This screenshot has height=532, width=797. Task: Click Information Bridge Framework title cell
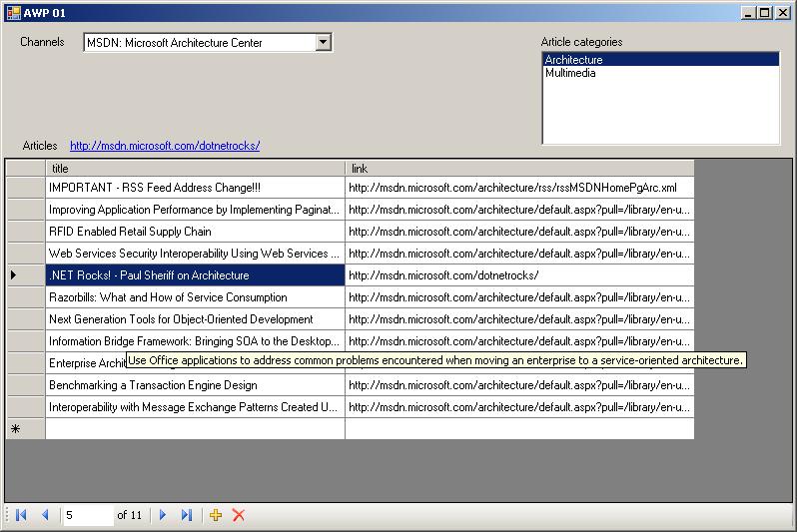click(195, 341)
